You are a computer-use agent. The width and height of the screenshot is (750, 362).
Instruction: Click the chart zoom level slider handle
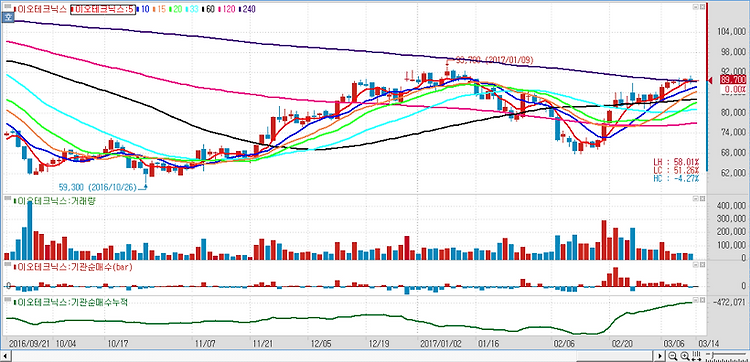[x=712, y=355]
